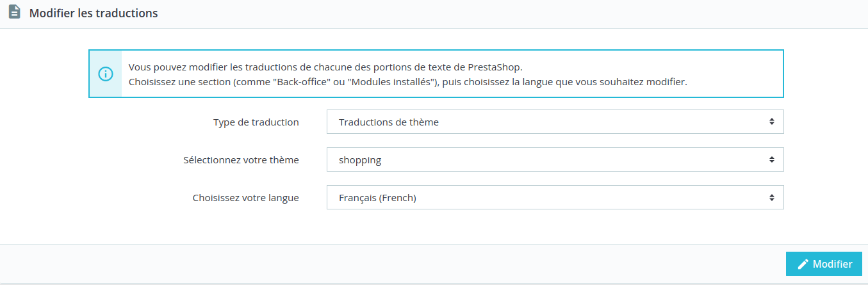This screenshot has width=868, height=285.
Task: Click the info circle icon in alert box
Action: tap(105, 74)
